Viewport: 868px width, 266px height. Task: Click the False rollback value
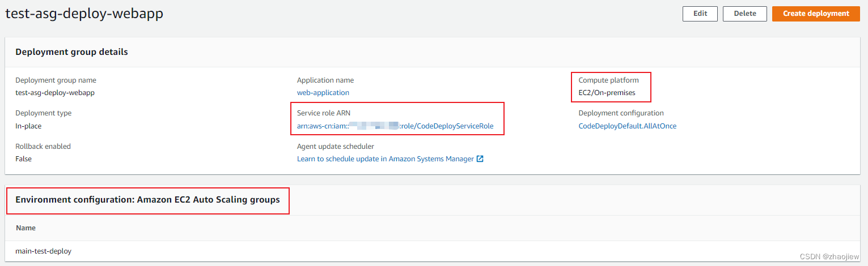point(23,159)
